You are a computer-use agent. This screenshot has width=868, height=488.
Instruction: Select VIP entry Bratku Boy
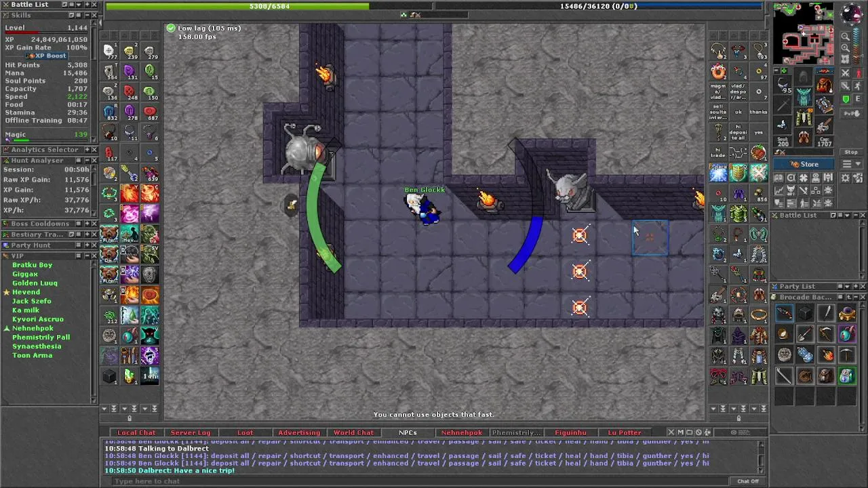pos(32,265)
